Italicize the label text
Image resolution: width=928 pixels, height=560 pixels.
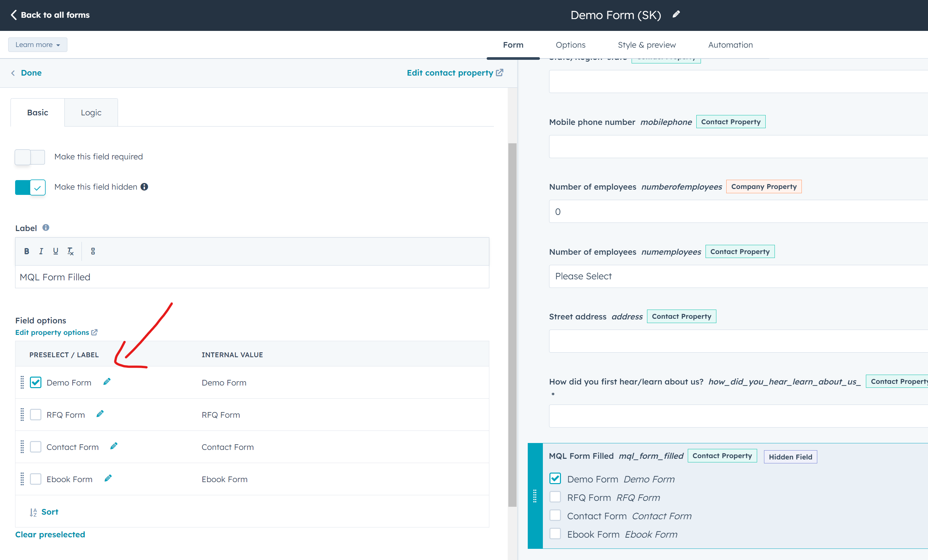(41, 251)
